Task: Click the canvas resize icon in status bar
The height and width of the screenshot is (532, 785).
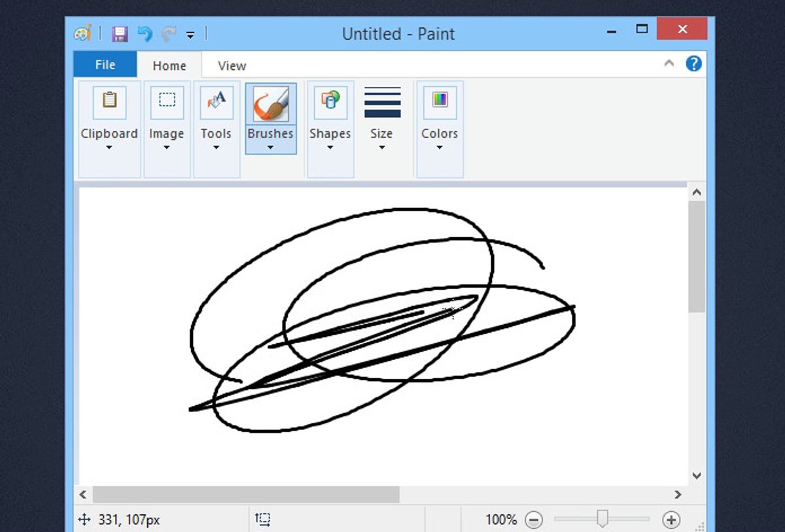Action: coord(263,519)
